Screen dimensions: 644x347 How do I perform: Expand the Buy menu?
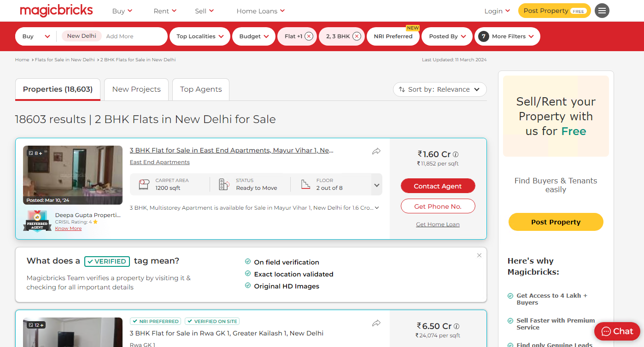122,11
